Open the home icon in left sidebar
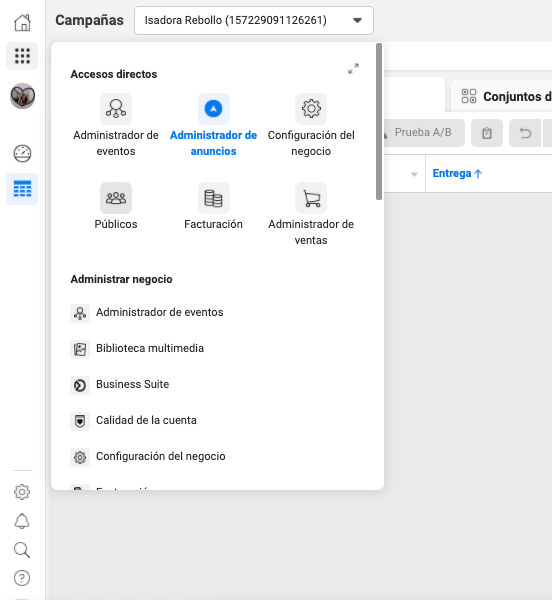The image size is (552, 600). click(x=22, y=23)
